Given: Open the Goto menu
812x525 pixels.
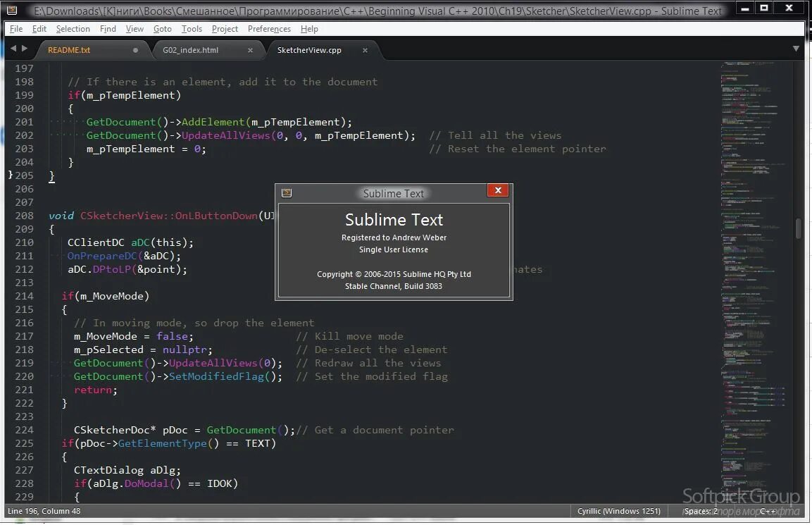Looking at the screenshot, I should click(x=163, y=29).
